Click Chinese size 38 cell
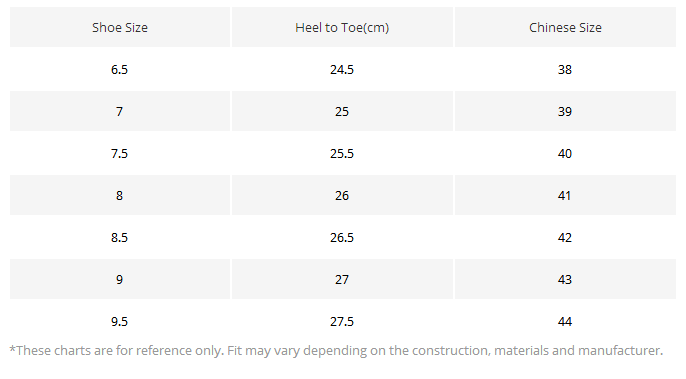686x379 pixels. pos(565,69)
